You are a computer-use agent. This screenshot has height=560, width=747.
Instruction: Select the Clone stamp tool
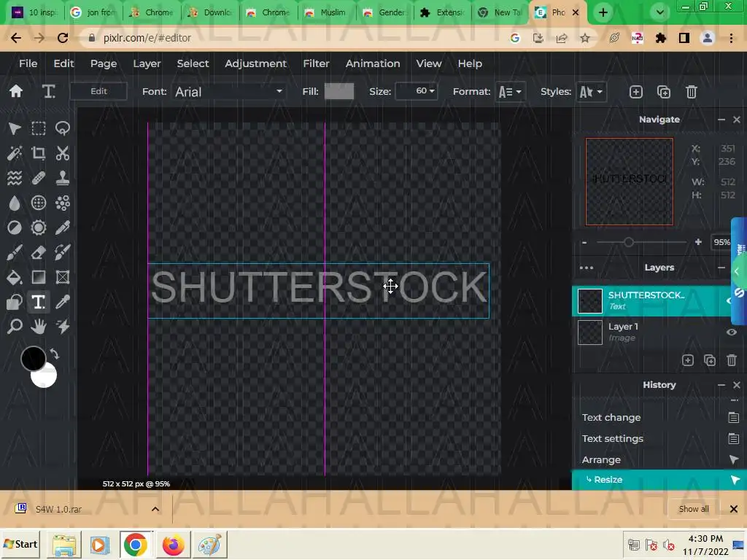click(x=63, y=178)
